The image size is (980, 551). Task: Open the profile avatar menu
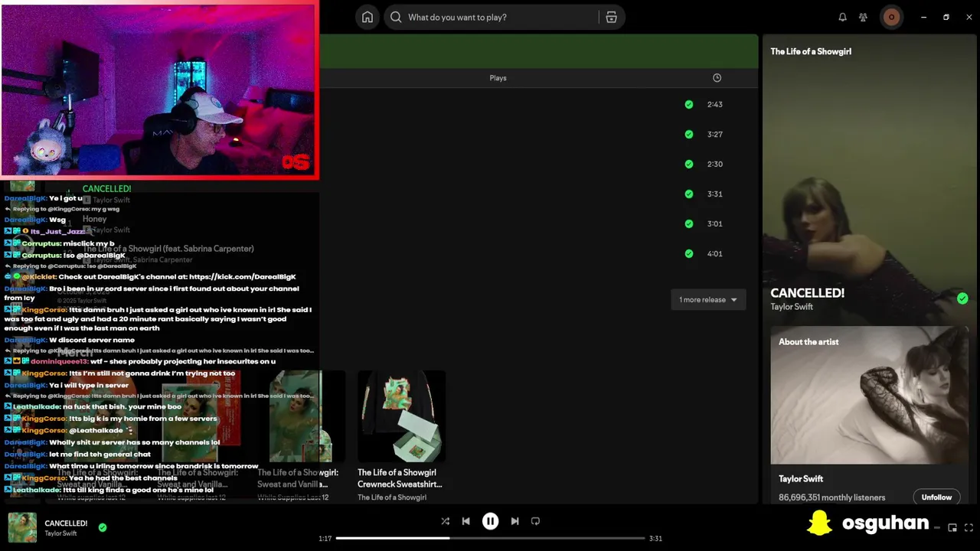(891, 17)
